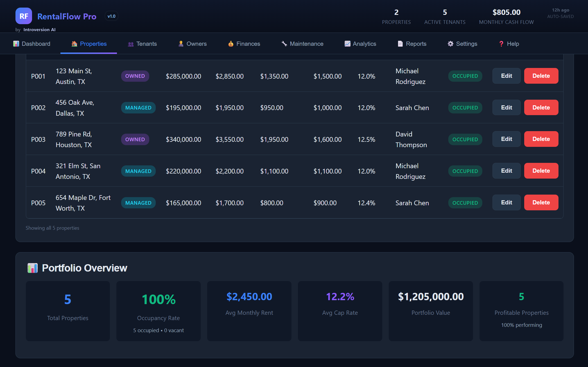Viewport: 588px width, 367px height.
Task: Delete property P005 at 654 Maple Dr
Action: pos(541,202)
